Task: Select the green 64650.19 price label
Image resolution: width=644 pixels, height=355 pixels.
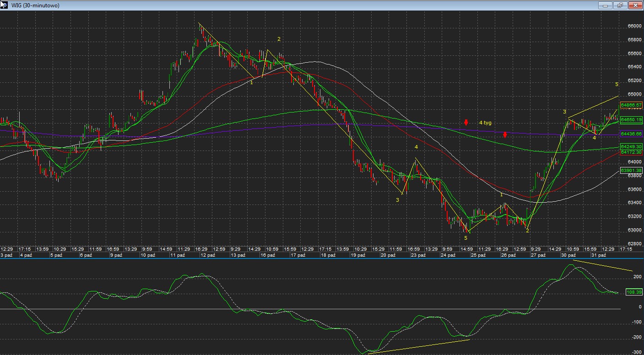Action: click(632, 119)
